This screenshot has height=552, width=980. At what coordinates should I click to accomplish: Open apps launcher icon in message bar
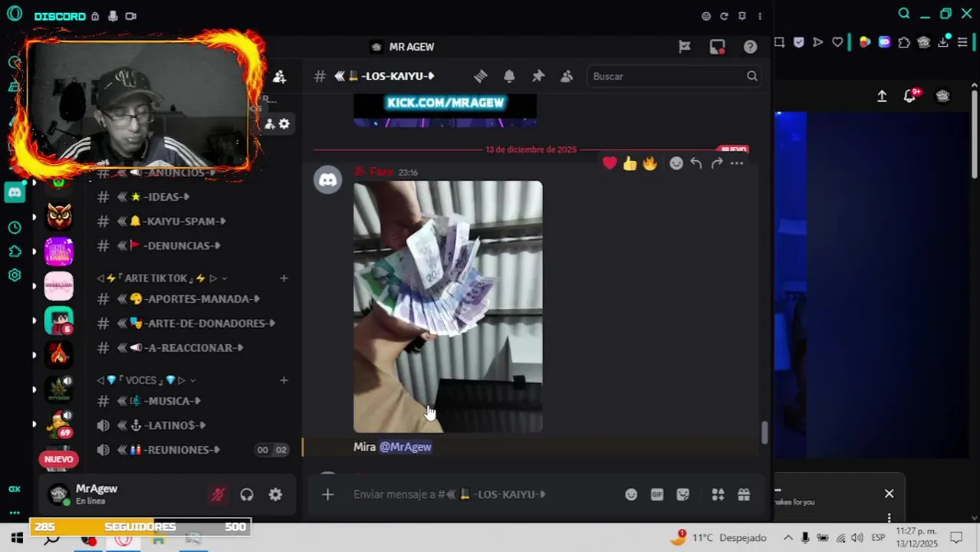tap(718, 495)
